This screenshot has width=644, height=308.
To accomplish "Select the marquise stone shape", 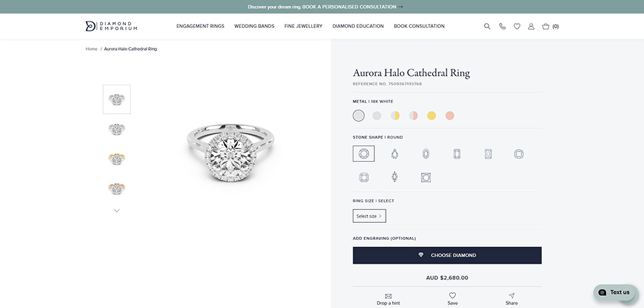I will coord(394,177).
